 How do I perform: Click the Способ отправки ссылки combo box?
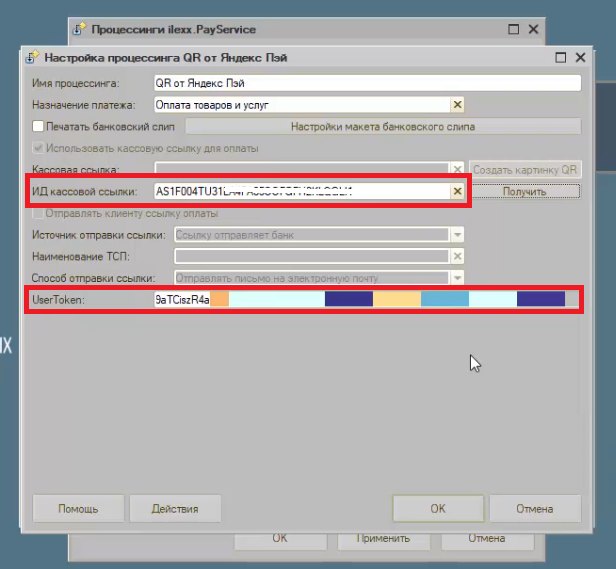(x=319, y=278)
